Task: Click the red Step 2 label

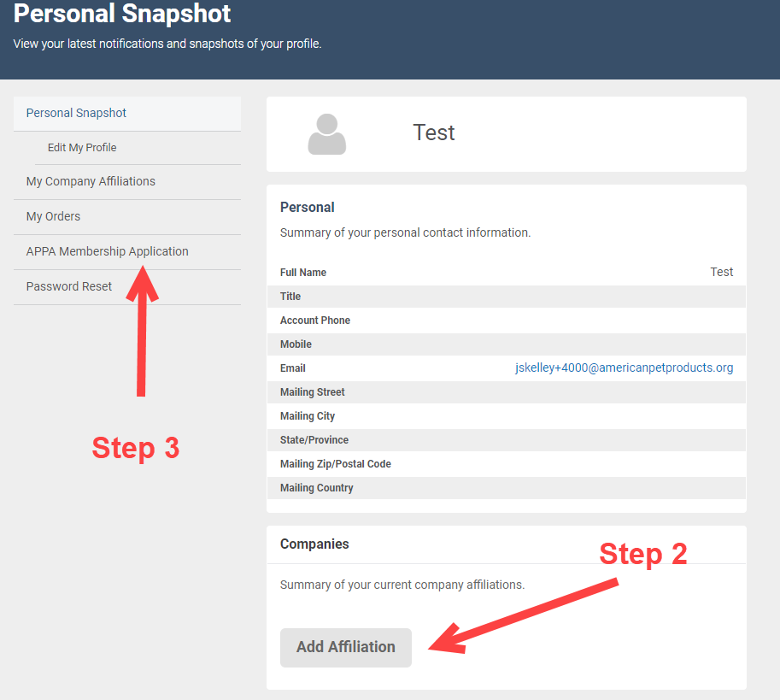Action: tap(642, 553)
